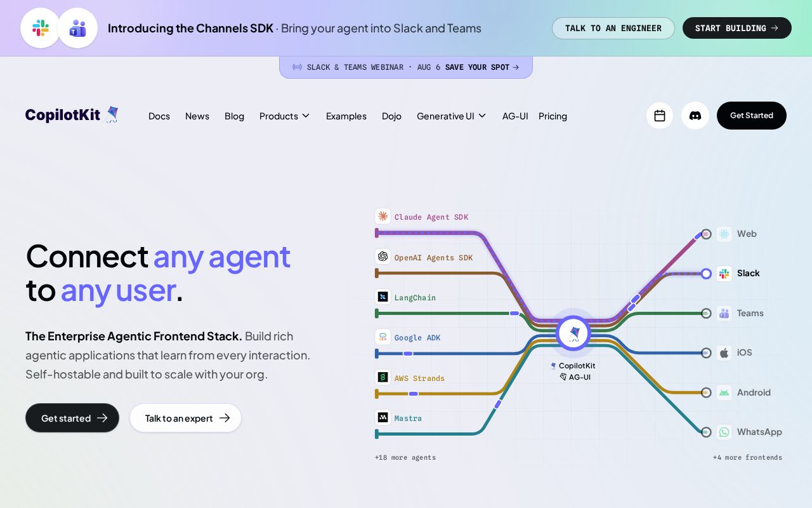This screenshot has width=812, height=508.
Task: Click the Talk to an Engineer button
Action: (613, 28)
